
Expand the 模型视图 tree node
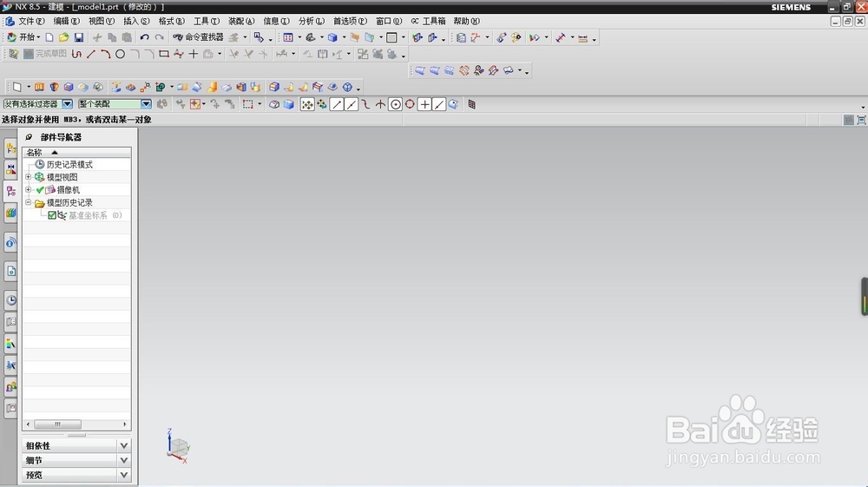(x=29, y=177)
